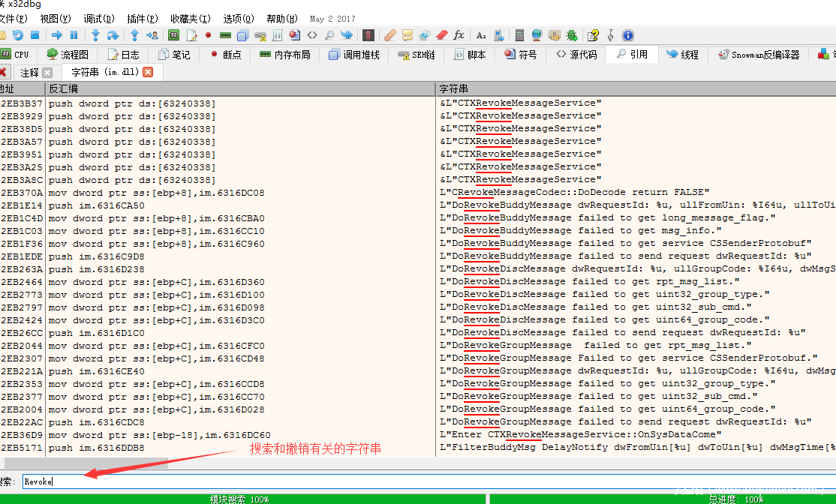Click the run arrow toolbar icon

[x=57, y=35]
